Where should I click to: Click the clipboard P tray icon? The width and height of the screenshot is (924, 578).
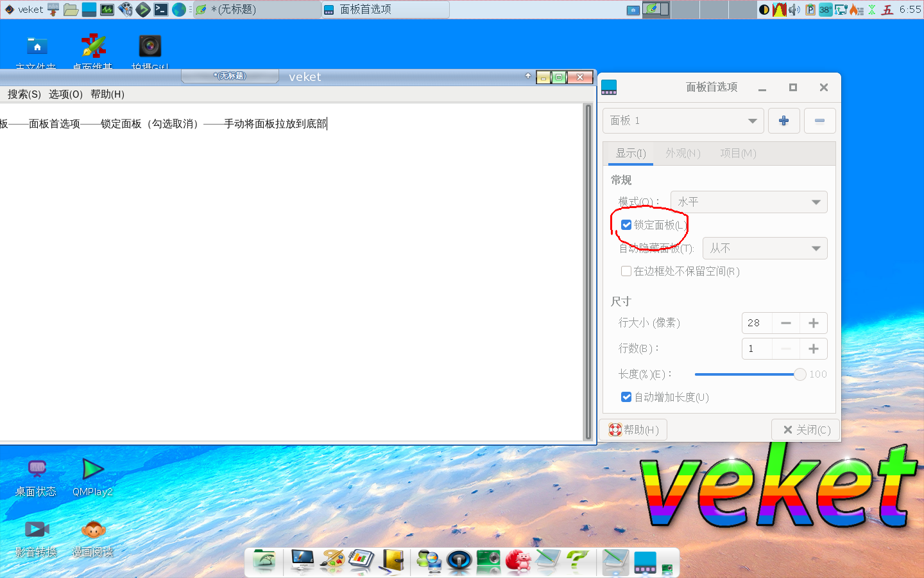tap(810, 10)
